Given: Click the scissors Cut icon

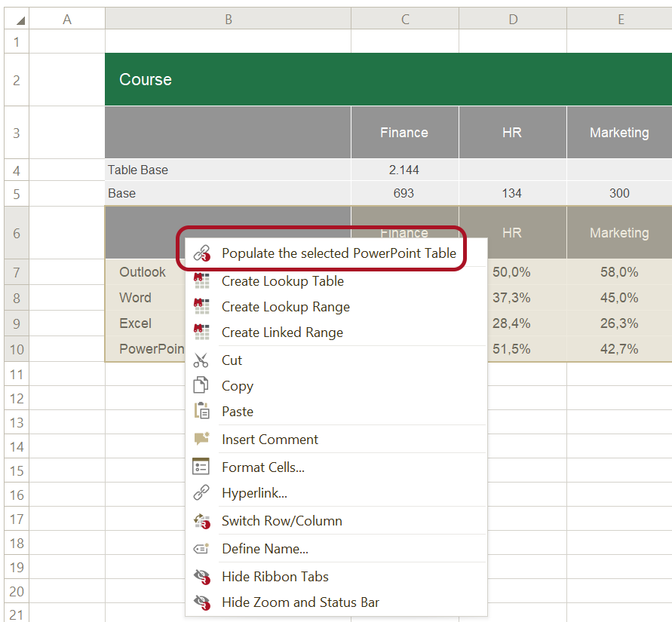Looking at the screenshot, I should coord(201,360).
